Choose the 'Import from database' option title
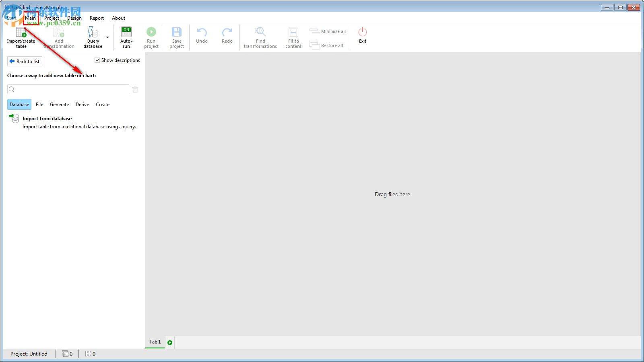 pos(47,119)
